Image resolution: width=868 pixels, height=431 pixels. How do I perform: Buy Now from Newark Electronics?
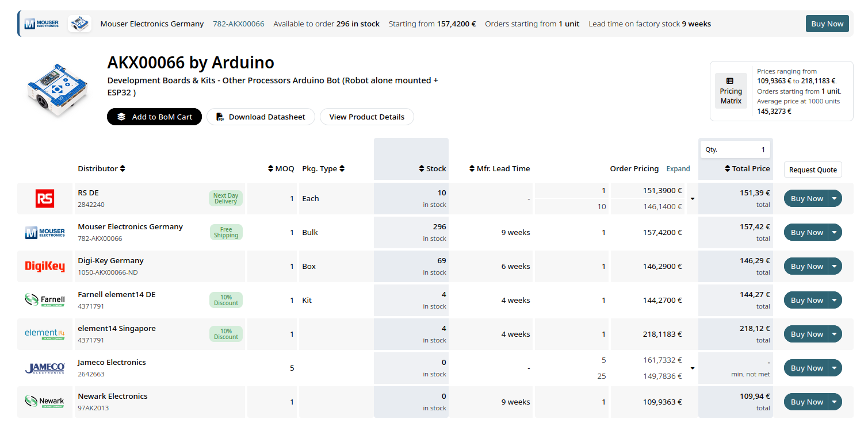(x=806, y=402)
